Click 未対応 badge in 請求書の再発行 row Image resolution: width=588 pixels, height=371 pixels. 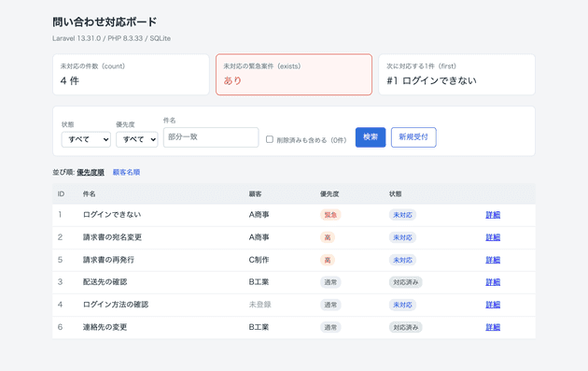pos(402,260)
